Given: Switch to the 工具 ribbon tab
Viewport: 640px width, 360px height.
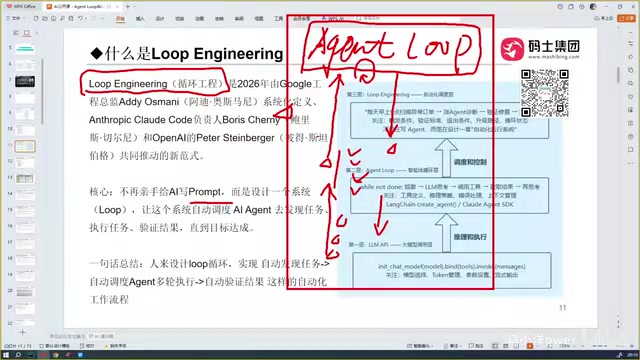Looking at the screenshot, I should tap(278, 19).
